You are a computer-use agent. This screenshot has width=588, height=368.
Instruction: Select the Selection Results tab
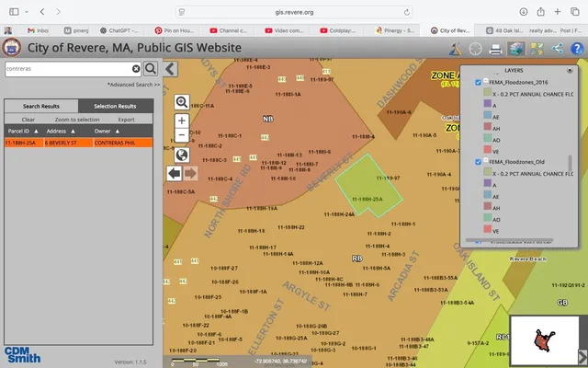[x=115, y=106]
